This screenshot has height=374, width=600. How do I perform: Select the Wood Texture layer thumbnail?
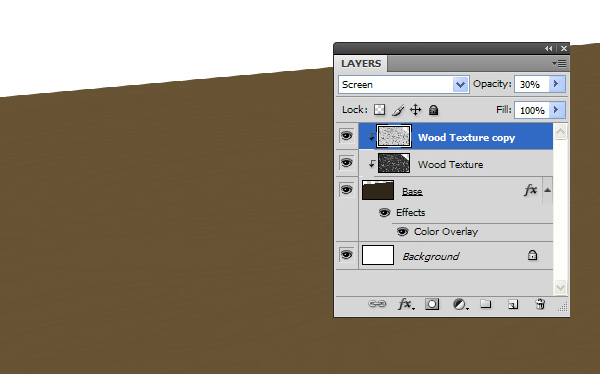click(x=394, y=163)
